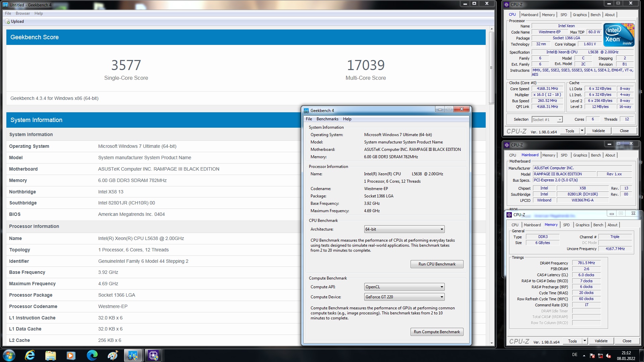Open About tab in top CPU-Z
This screenshot has width=644, height=362.
coord(610,15)
